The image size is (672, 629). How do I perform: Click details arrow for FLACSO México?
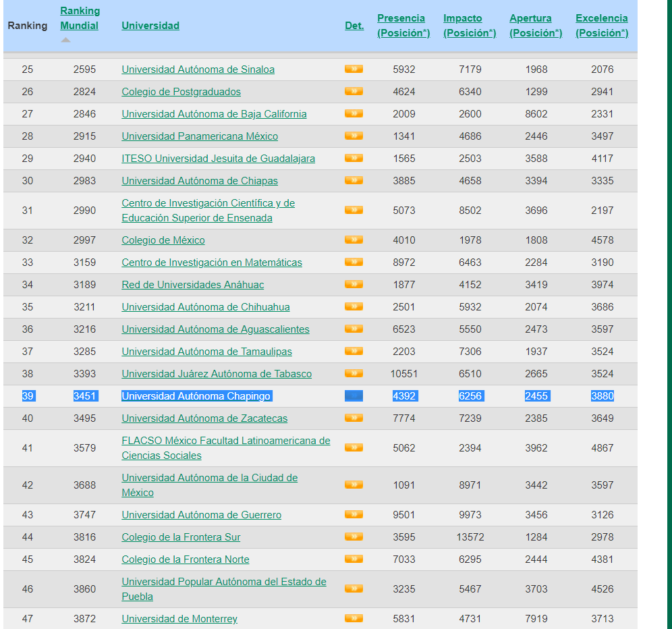[x=354, y=447]
